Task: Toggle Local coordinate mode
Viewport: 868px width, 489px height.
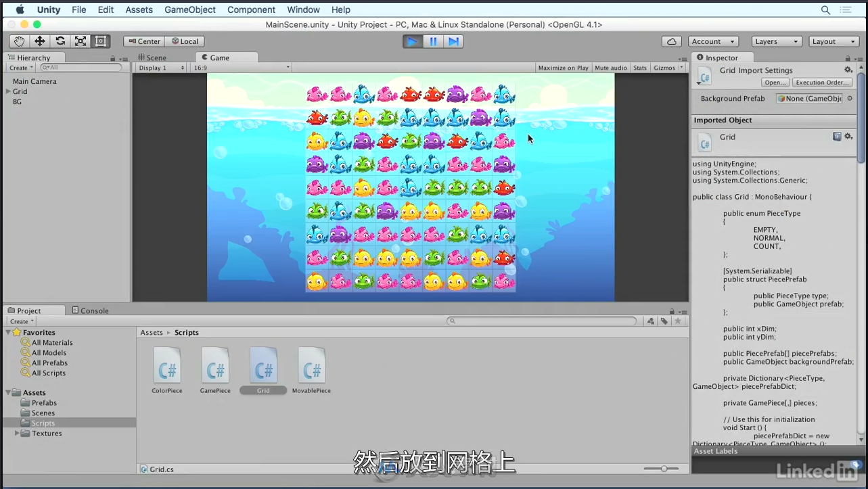Action: [x=185, y=41]
